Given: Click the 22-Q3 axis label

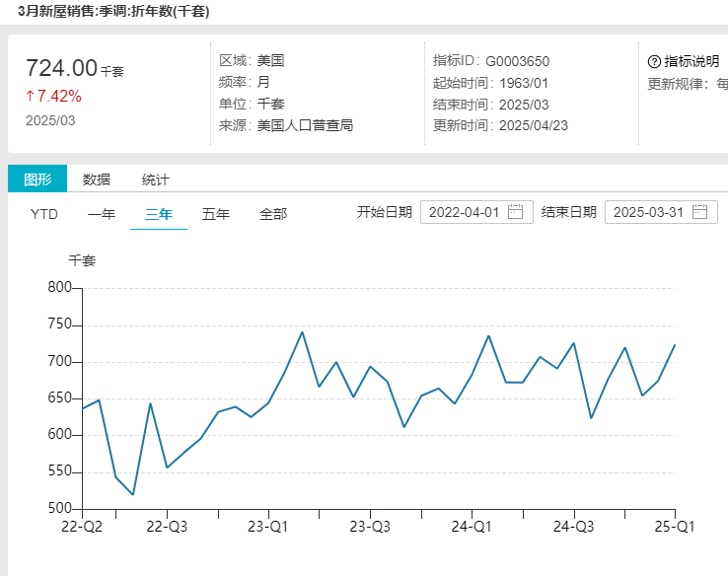Looking at the screenshot, I should [167, 527].
